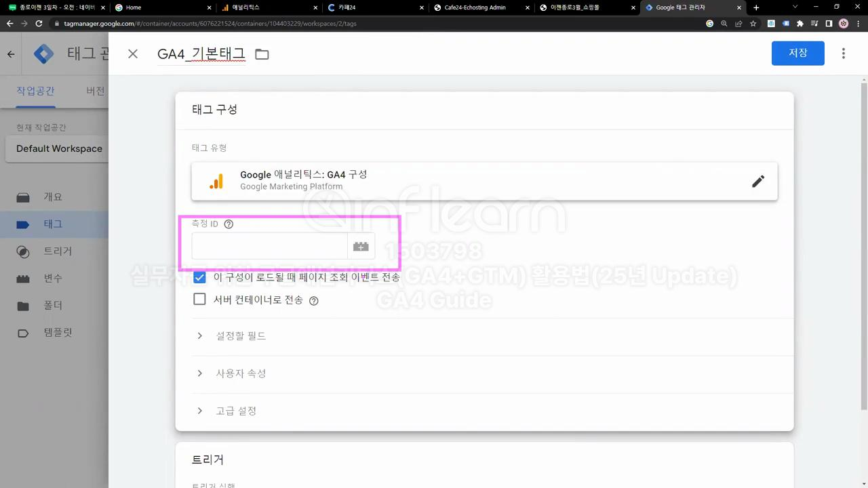
Task: Click the browser forward button
Action: point(24,23)
